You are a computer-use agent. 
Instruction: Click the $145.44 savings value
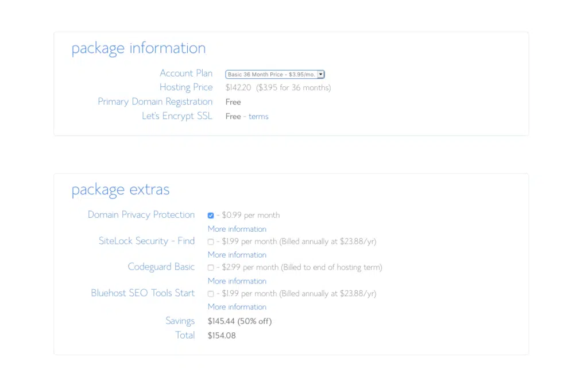tap(222, 321)
